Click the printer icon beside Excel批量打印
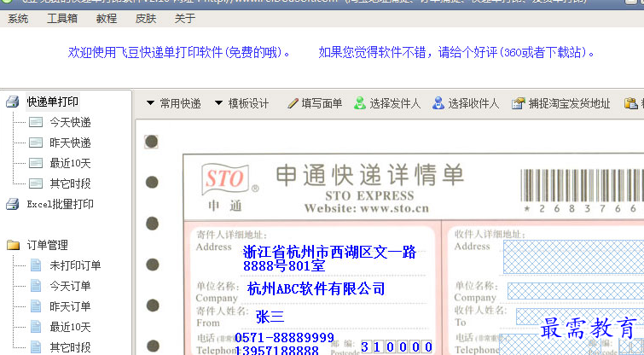 [x=13, y=204]
